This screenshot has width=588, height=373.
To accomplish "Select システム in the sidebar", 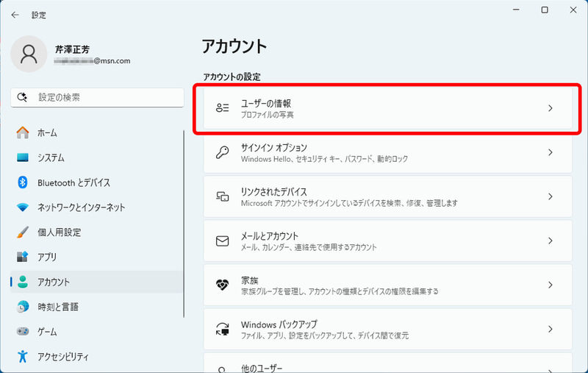I will tap(97, 157).
